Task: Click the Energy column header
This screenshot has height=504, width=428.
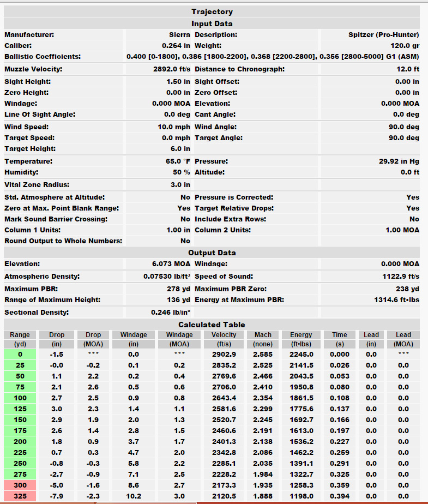Action: tap(301, 339)
